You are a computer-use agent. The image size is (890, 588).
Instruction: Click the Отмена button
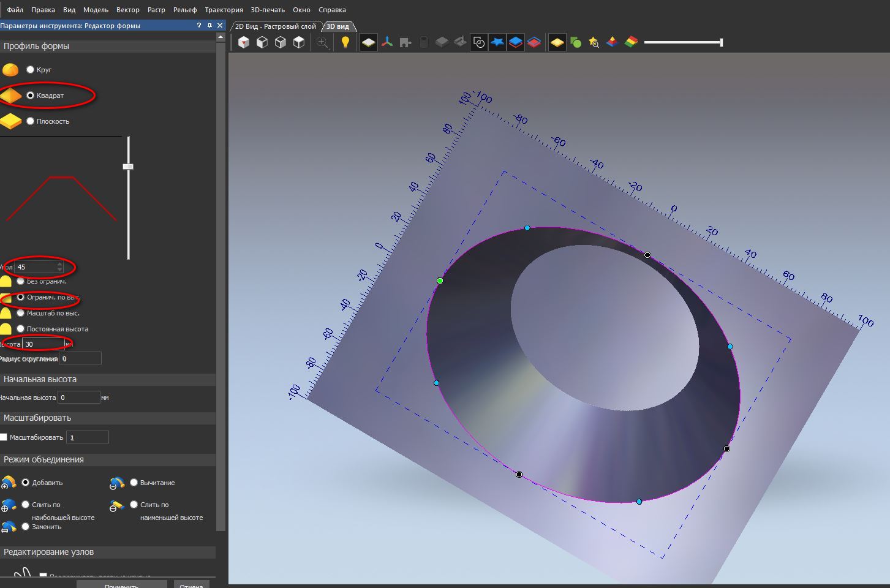[191, 584]
